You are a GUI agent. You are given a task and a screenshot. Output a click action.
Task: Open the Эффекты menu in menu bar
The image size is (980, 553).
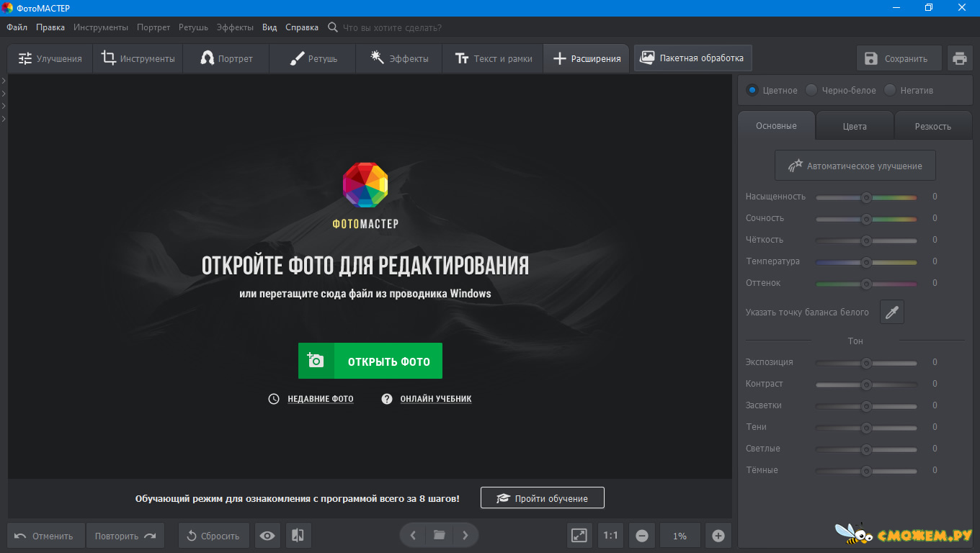[235, 27]
